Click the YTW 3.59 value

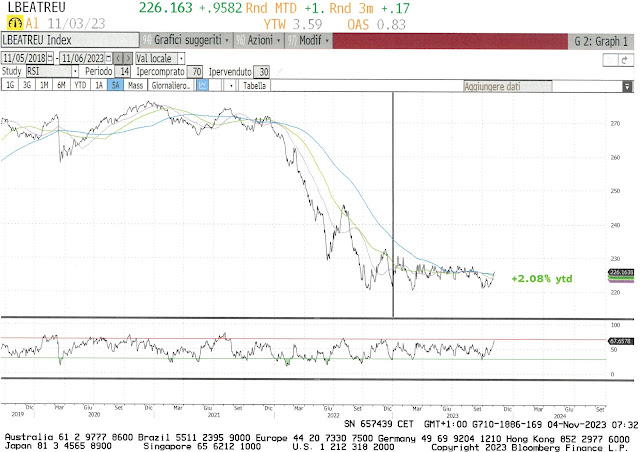[x=293, y=24]
